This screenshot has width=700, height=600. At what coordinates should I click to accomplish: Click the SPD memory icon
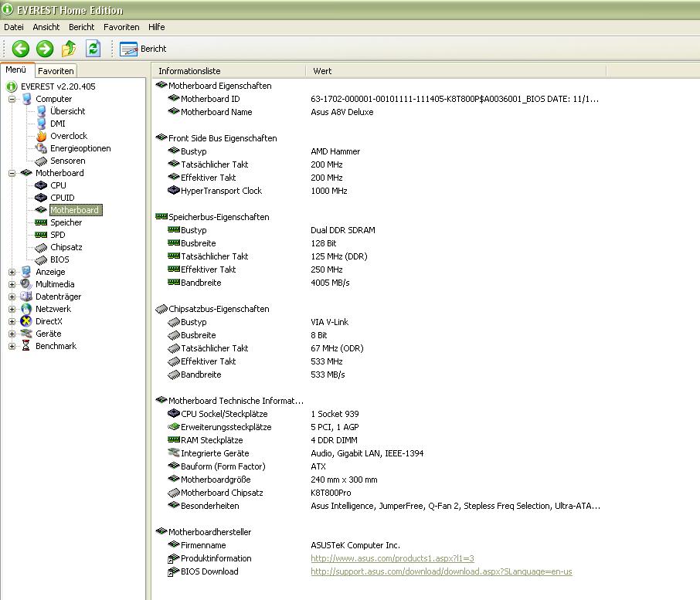[41, 235]
